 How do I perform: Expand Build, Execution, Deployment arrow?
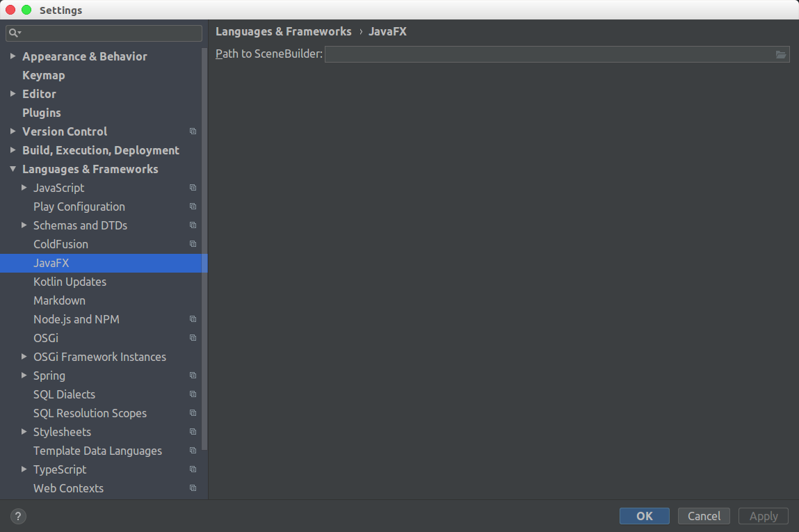point(13,150)
